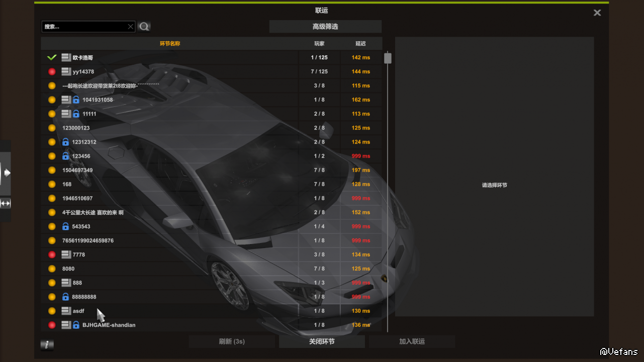The image size is (644, 362).
Task: Click the mod list icon beside 888
Action: pyautogui.click(x=66, y=283)
